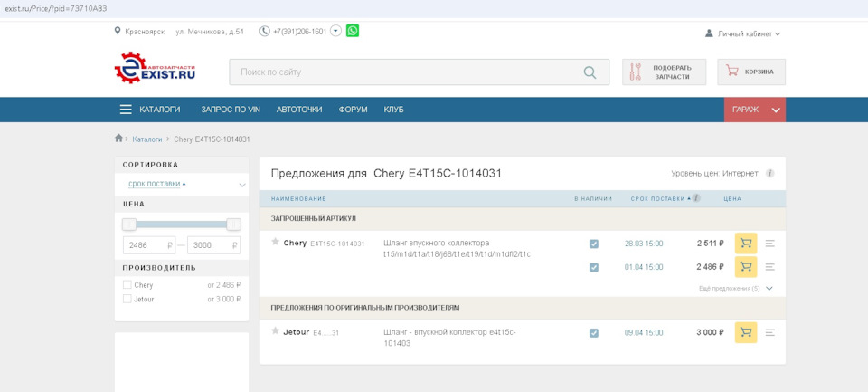Toggle in-stock checkbox for 01.04 offer
868x392 pixels.
coord(593,267)
